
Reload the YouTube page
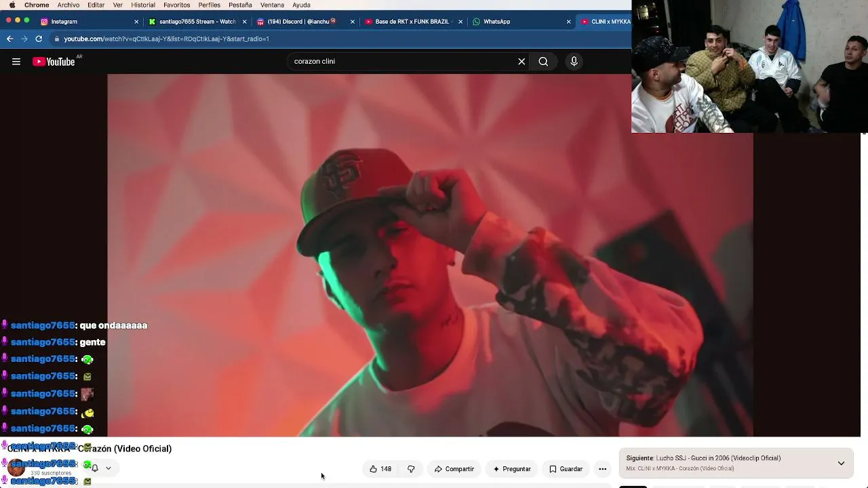click(x=39, y=39)
